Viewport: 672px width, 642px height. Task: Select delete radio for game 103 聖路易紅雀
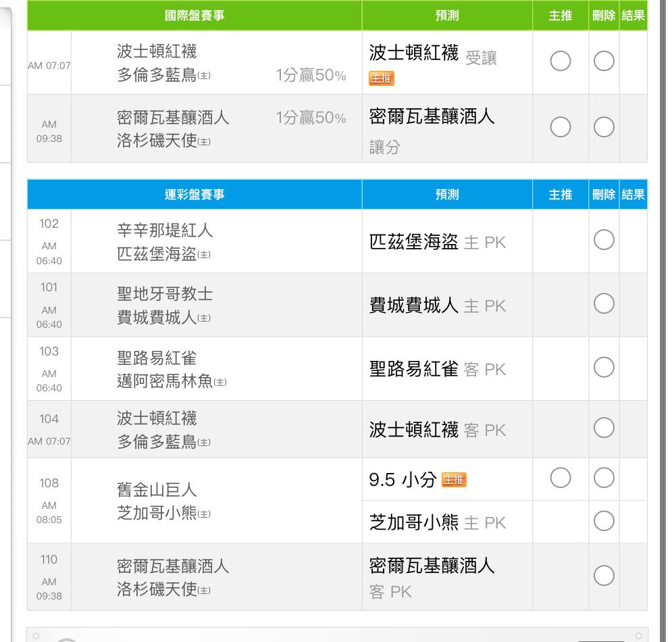604,367
